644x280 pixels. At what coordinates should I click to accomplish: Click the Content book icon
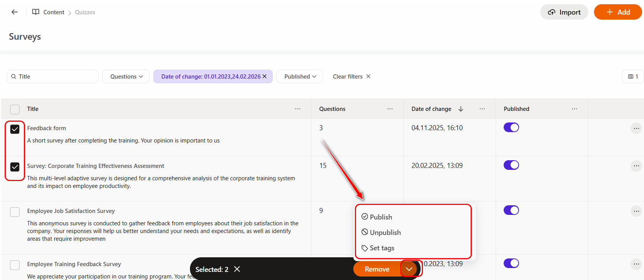pyautogui.click(x=36, y=12)
